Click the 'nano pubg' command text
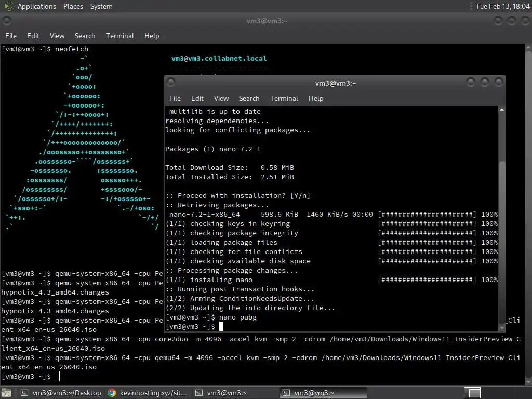 pos(238,317)
